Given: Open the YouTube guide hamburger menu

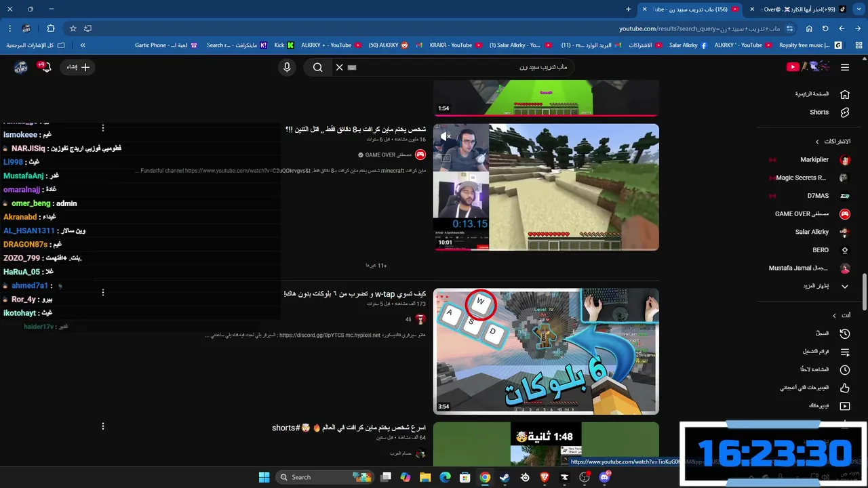Looking at the screenshot, I should coord(844,67).
